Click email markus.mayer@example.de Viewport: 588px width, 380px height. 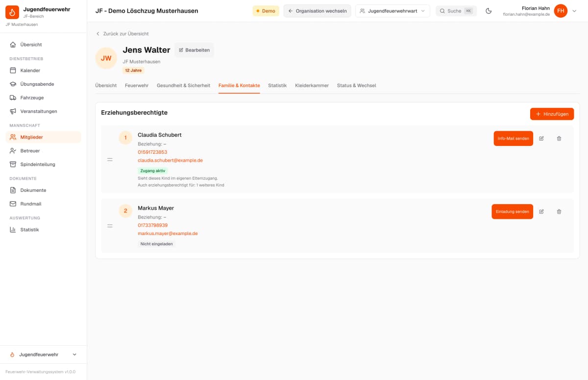(x=168, y=234)
